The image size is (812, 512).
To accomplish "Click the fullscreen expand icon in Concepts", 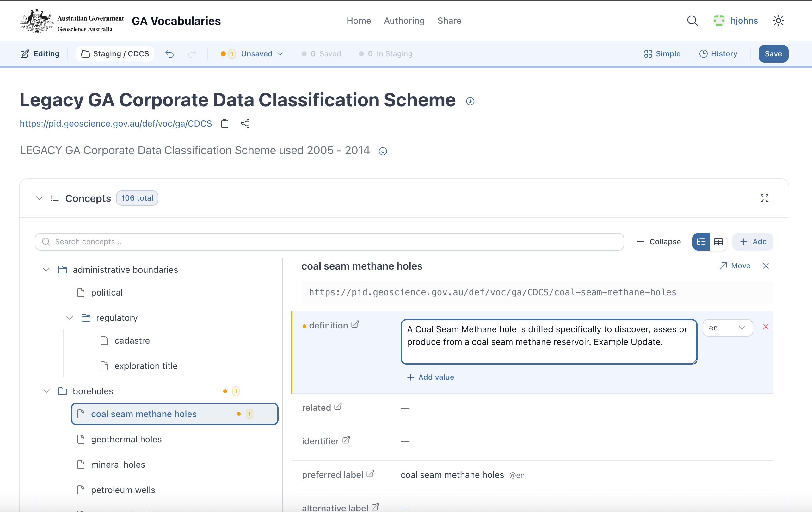I will click(x=764, y=198).
